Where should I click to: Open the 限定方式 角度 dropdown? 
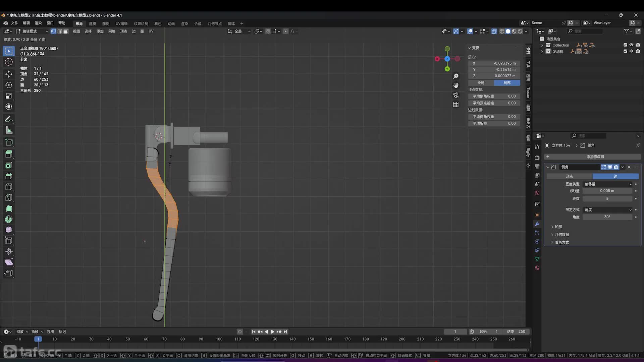pos(608,210)
